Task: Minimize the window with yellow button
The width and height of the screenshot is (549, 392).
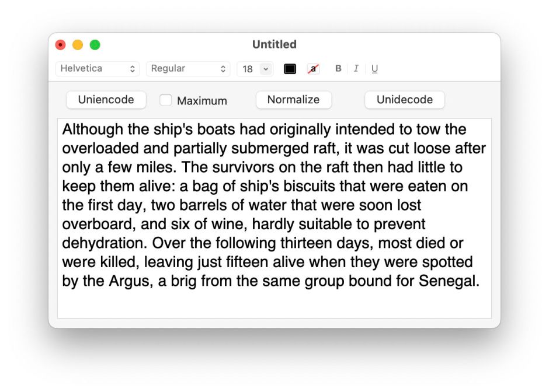Action: click(78, 45)
